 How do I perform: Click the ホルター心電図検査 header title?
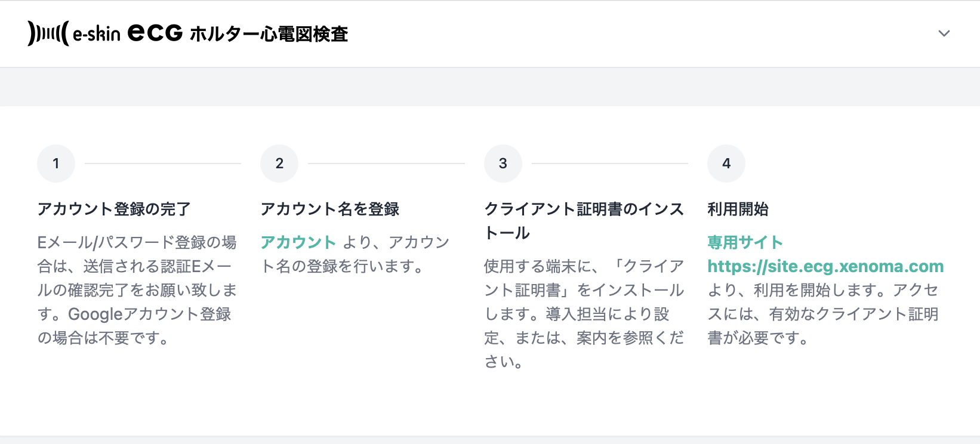pyautogui.click(x=269, y=34)
